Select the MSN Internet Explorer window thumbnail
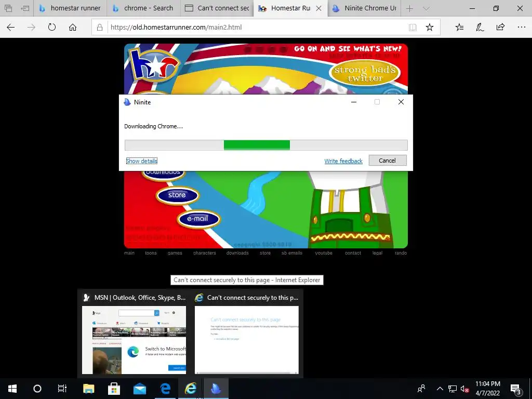Viewport: 532px width, 399px height. click(134, 334)
